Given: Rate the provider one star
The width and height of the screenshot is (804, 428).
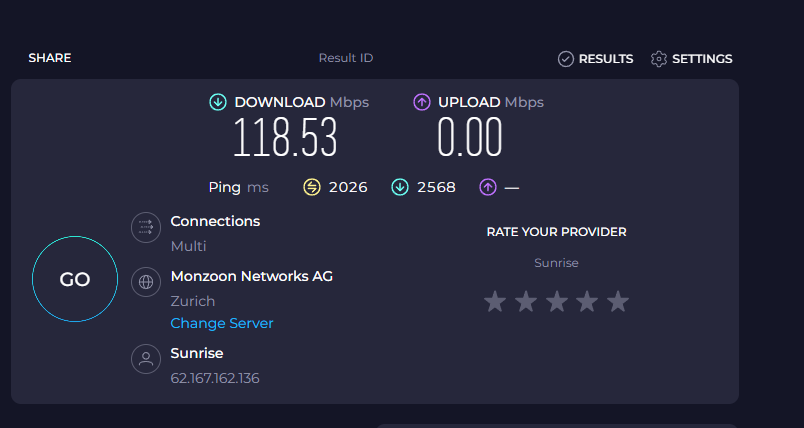Looking at the screenshot, I should [495, 301].
